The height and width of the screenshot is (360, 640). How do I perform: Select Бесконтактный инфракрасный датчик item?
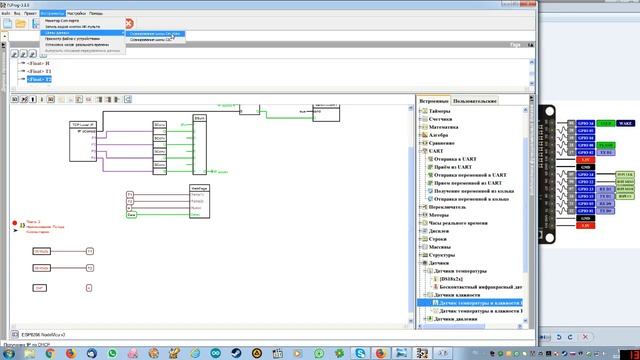click(481, 287)
